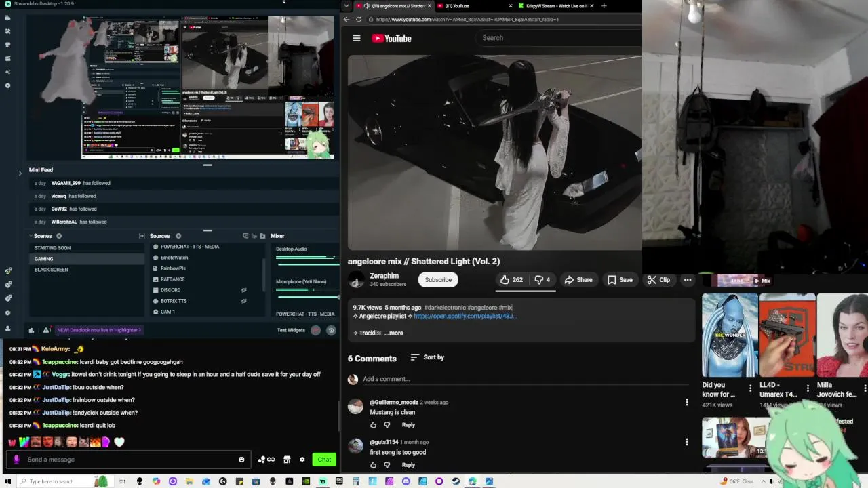This screenshot has width=868, height=488.
Task: Open the Windows Start menu
Action: click(x=7, y=481)
